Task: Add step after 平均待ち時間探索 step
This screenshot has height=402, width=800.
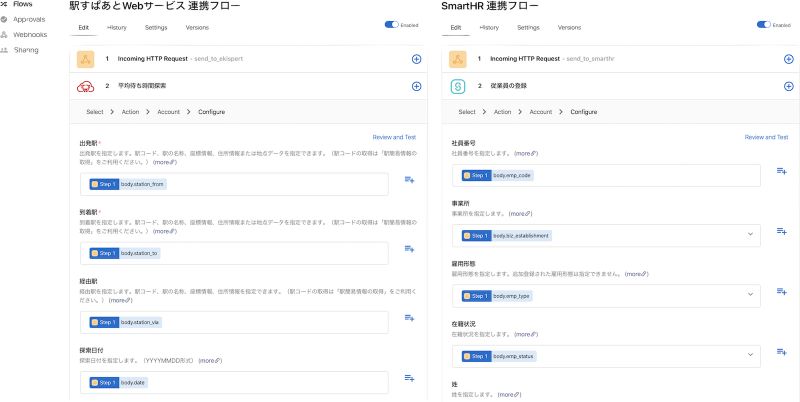Action: point(416,86)
